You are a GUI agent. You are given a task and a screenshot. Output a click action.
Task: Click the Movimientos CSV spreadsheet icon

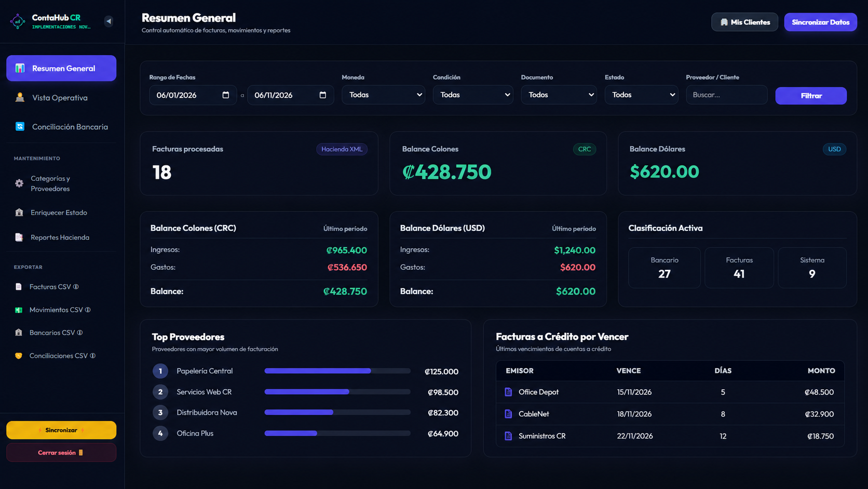click(19, 310)
